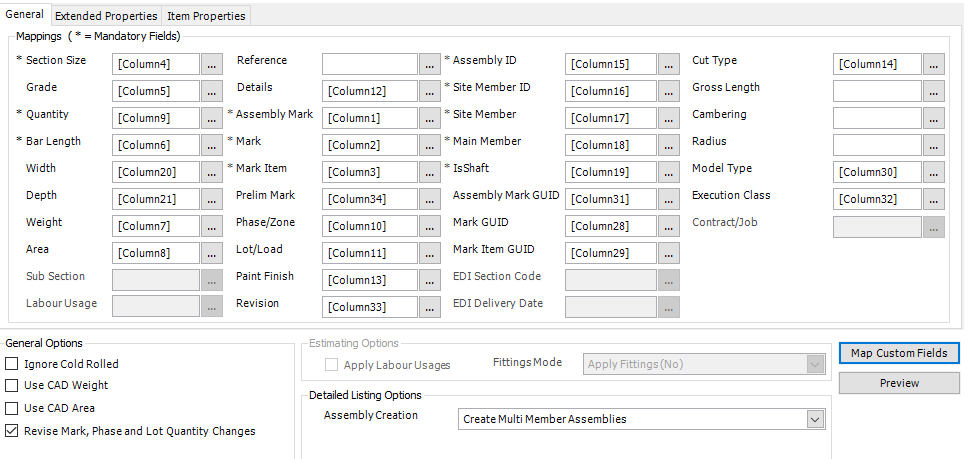The image size is (969, 459).
Task: Click the ellipsis button next to Radius
Action: pos(933,145)
